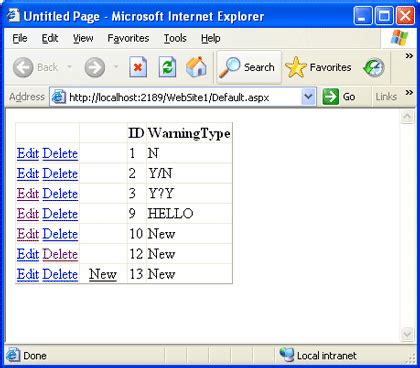Click the Internet Explorer title bar icon
This screenshot has height=368, width=420.
tap(14, 15)
